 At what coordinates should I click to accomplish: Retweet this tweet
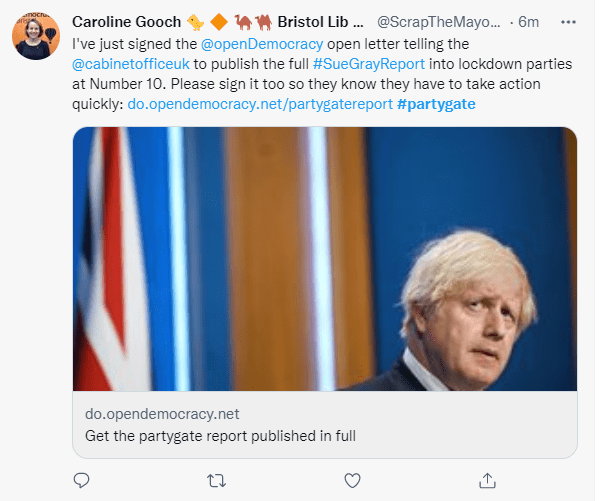coord(215,480)
